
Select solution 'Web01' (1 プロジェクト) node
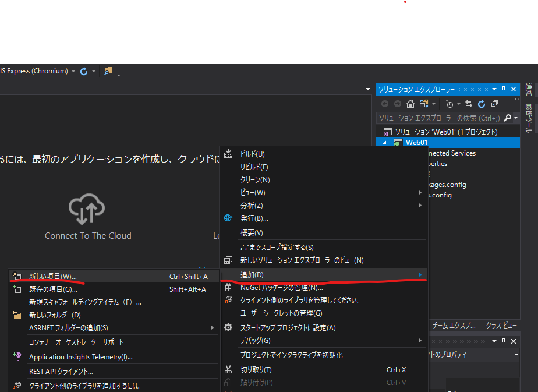click(446, 132)
